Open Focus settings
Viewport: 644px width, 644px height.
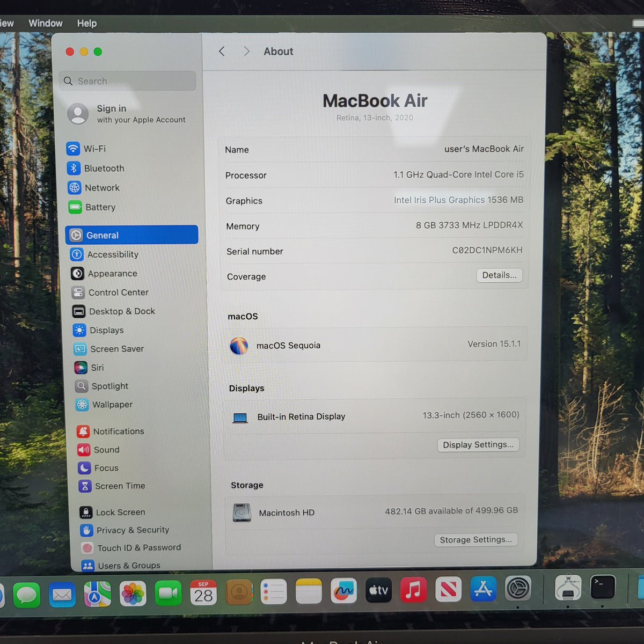point(98,468)
